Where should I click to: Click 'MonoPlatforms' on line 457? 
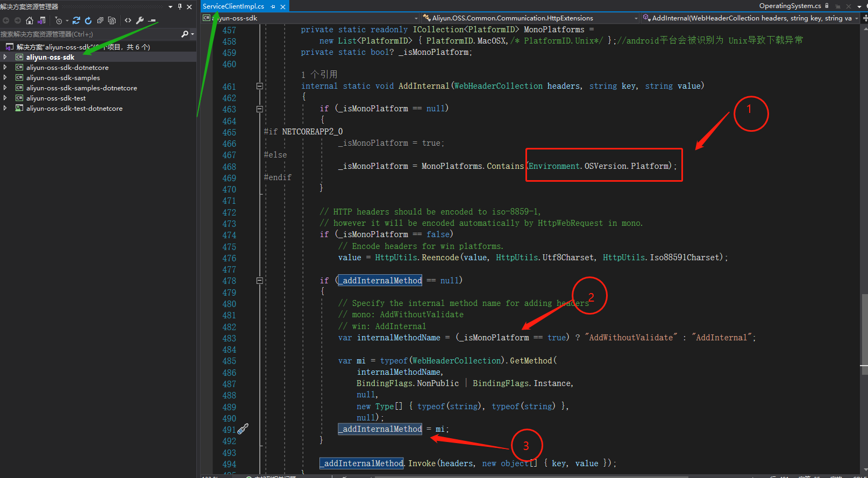[554, 30]
